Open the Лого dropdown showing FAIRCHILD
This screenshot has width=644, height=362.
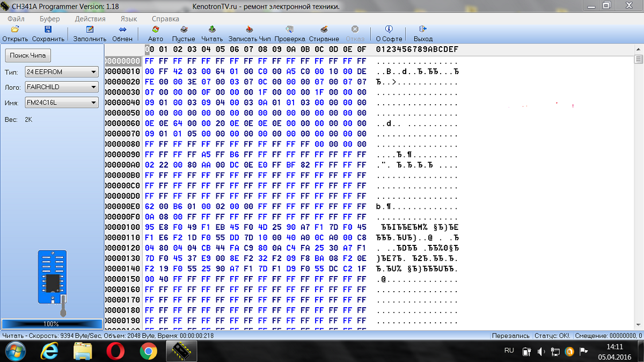point(93,87)
